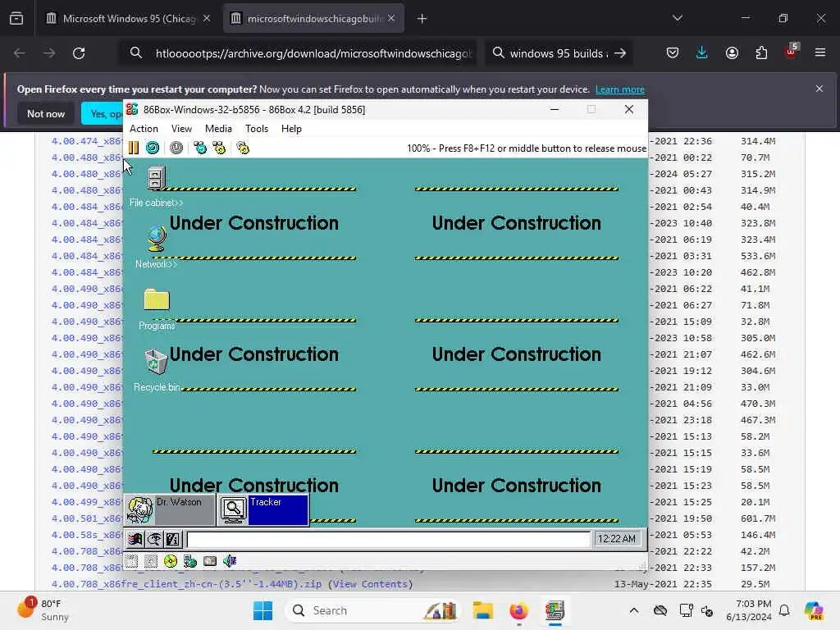
Task: Click the Tracker taskbar button
Action: [x=263, y=510]
